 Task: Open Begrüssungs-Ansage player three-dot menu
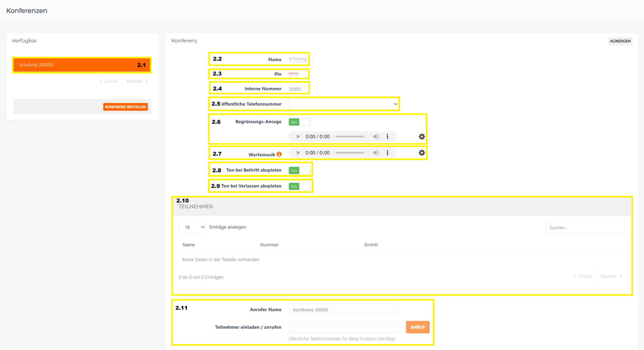click(388, 136)
